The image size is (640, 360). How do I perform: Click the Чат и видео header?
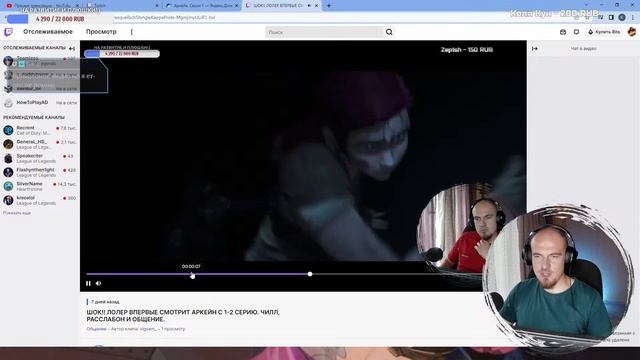point(583,48)
